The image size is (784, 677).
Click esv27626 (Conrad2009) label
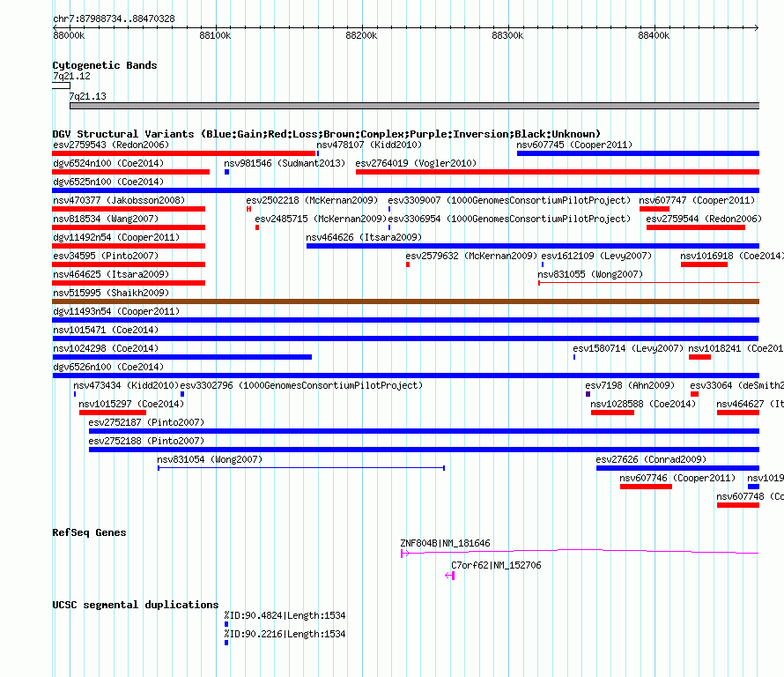(x=651, y=460)
